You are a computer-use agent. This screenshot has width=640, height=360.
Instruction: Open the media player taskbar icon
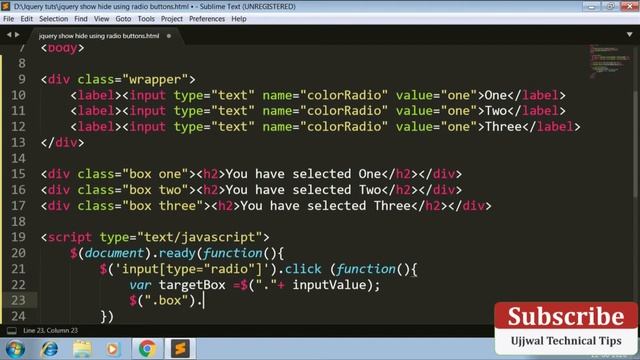[x=113, y=349]
